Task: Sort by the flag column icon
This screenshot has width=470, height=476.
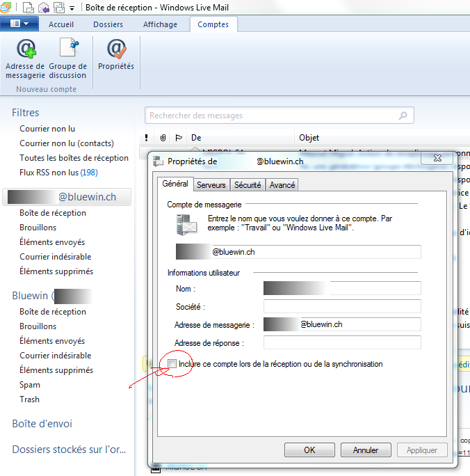Action: 179,138
